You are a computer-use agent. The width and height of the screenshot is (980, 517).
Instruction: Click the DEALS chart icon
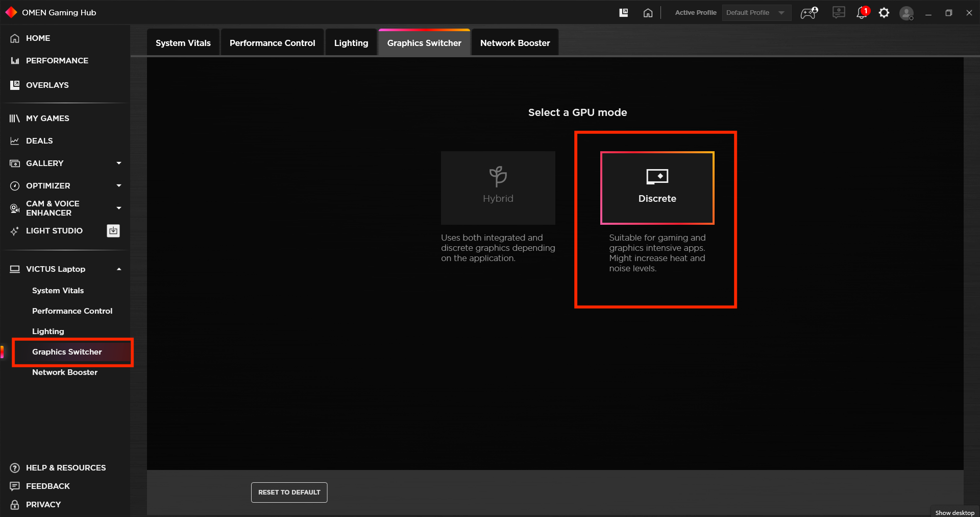point(15,141)
